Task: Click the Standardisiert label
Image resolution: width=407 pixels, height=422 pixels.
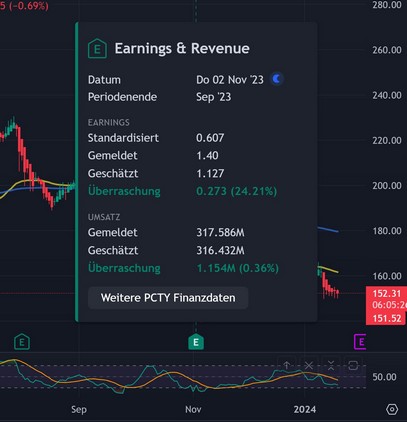Action: point(123,138)
